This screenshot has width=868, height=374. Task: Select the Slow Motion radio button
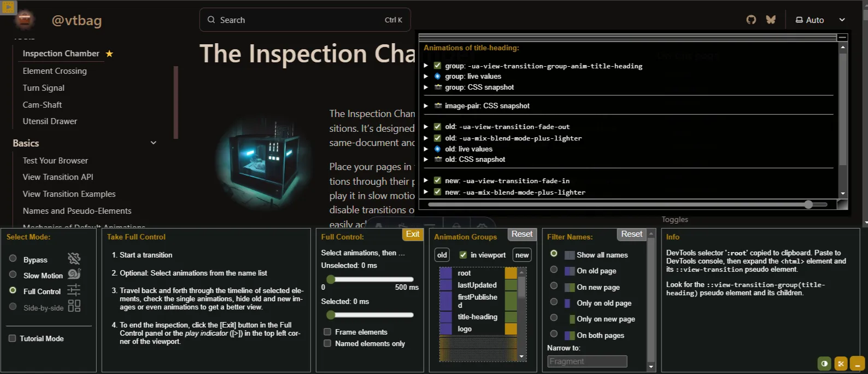point(13,274)
